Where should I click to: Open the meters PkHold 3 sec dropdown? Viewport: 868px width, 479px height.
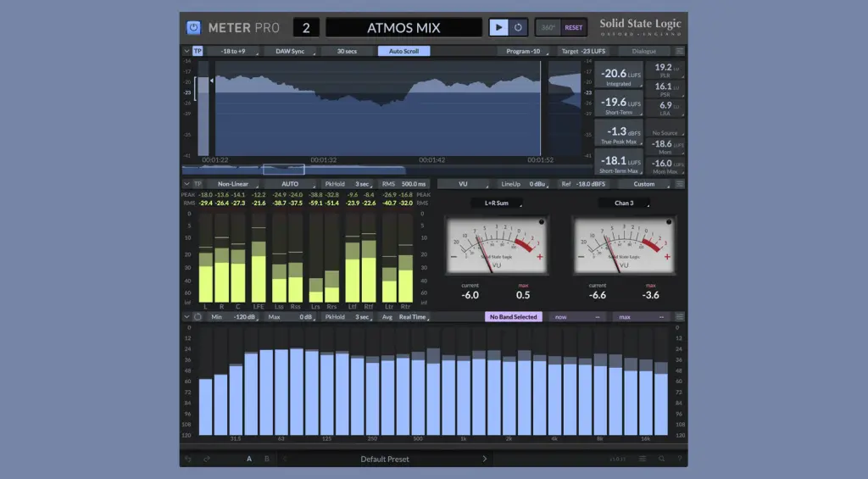coord(347,184)
